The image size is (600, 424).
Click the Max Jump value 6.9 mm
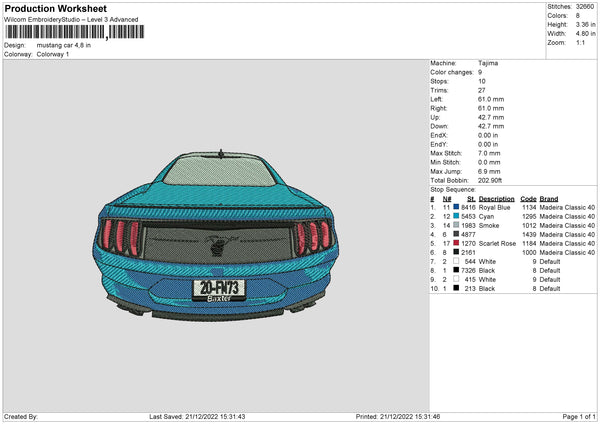pyautogui.click(x=489, y=171)
